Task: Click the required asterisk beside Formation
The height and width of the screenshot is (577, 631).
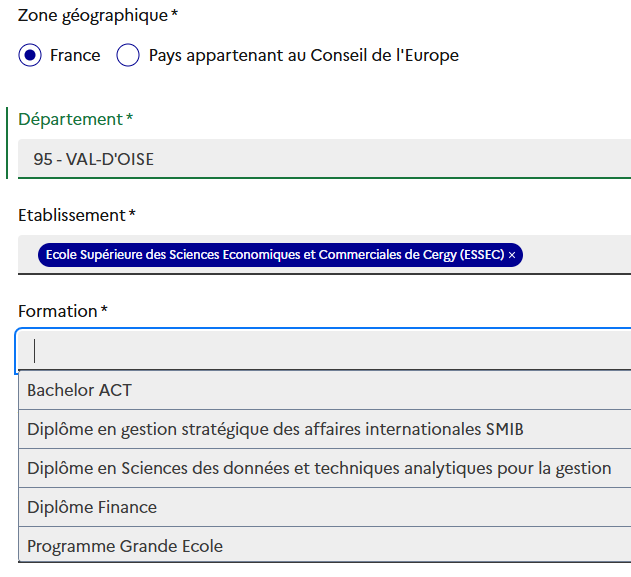Action: click(104, 310)
